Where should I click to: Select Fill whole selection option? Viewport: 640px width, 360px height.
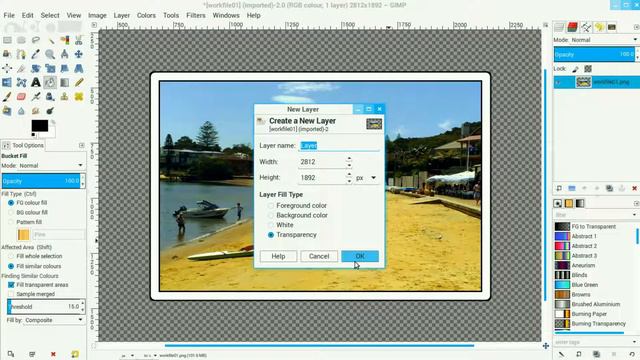coord(35,256)
